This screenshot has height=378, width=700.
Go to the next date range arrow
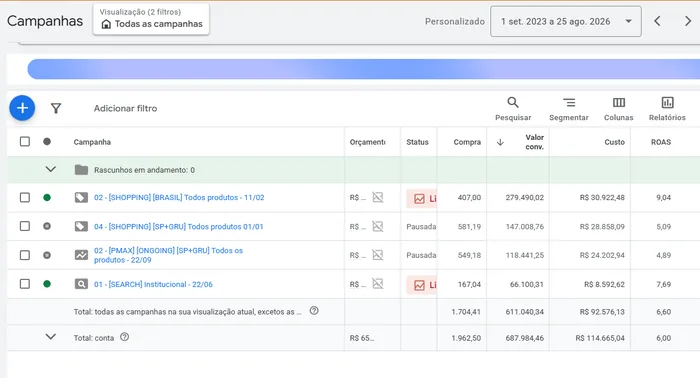(x=688, y=21)
